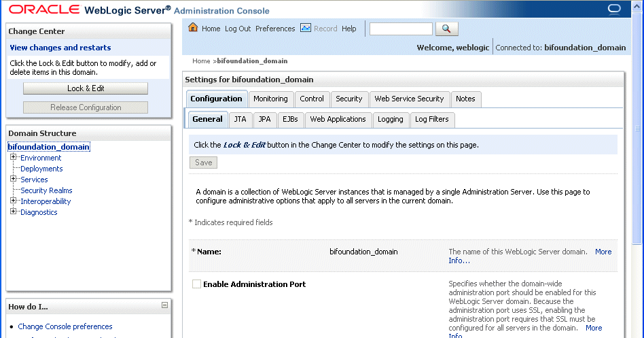Click the magnifying glass search button

[x=446, y=29]
